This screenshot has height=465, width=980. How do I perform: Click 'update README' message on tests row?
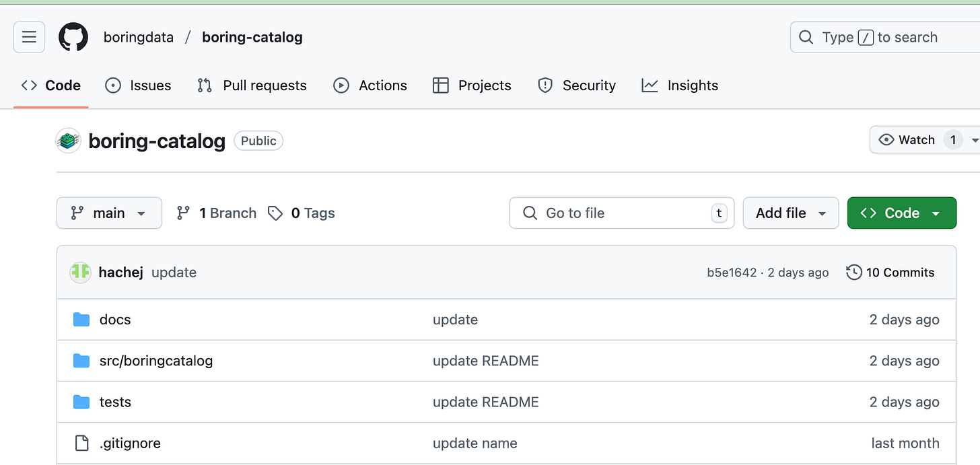486,402
